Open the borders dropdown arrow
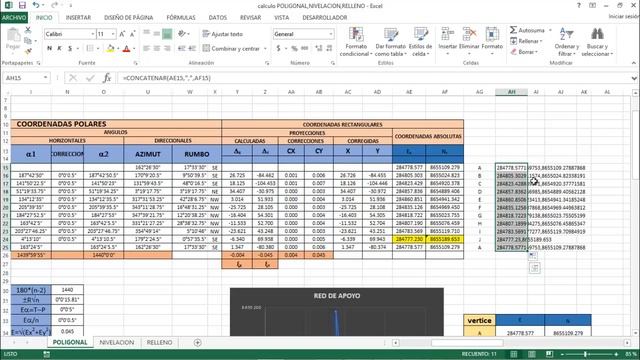Image resolution: width=640 pixels, height=360 pixels. click(x=98, y=49)
